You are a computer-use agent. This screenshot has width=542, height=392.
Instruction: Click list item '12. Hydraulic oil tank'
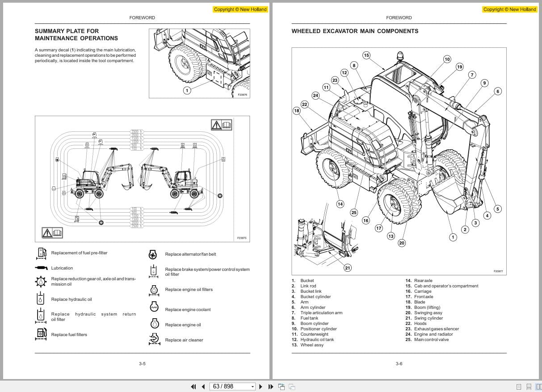click(313, 340)
